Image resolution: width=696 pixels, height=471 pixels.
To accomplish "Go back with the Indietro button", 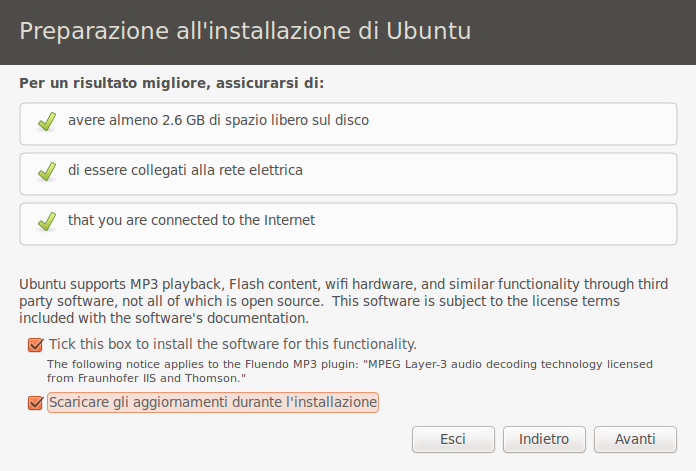I will 544,439.
